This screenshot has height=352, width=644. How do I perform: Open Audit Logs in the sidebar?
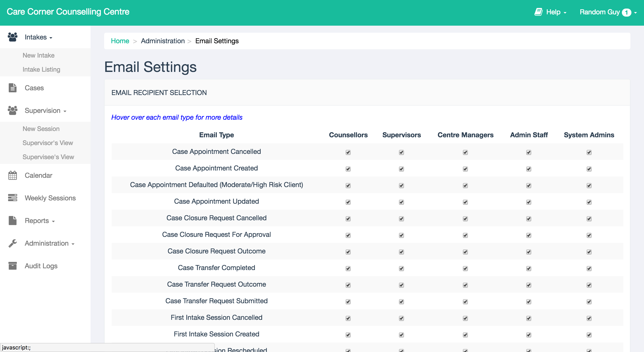(x=41, y=266)
